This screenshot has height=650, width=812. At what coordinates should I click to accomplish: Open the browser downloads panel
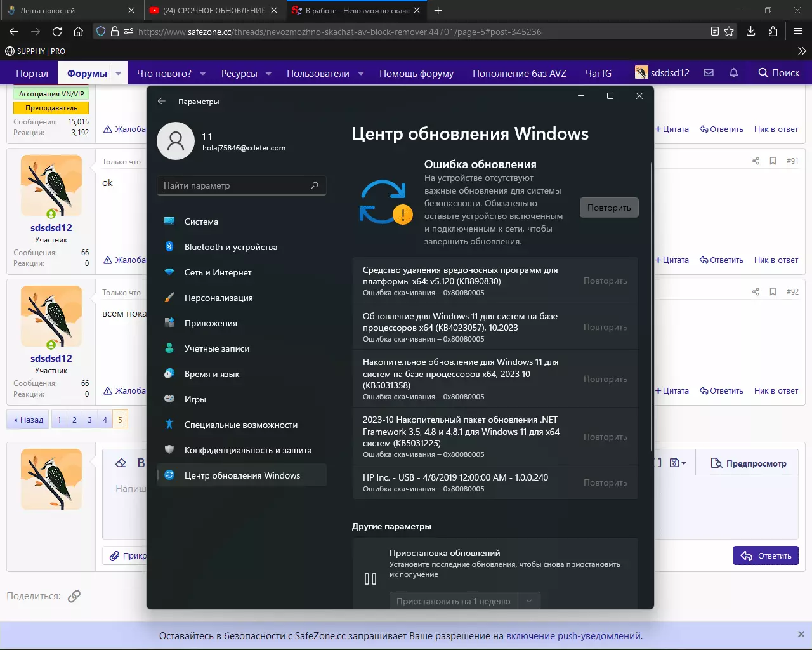[x=750, y=31]
